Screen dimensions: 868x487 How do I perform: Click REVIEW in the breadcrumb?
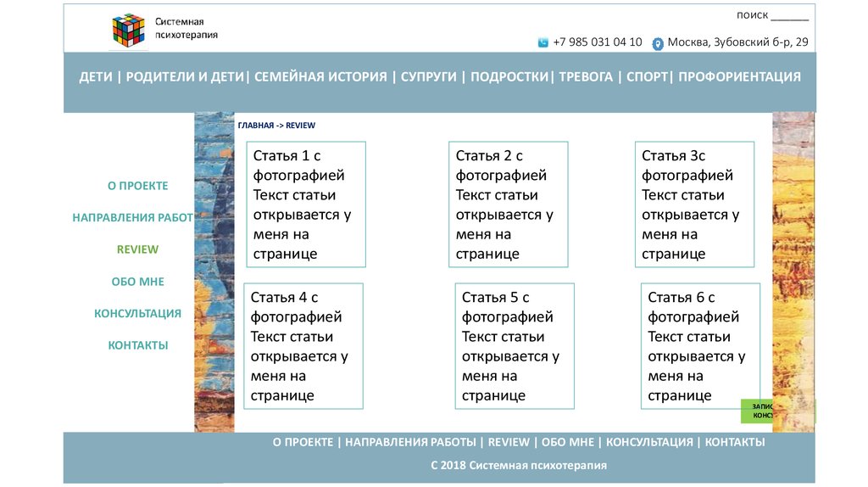[301, 126]
